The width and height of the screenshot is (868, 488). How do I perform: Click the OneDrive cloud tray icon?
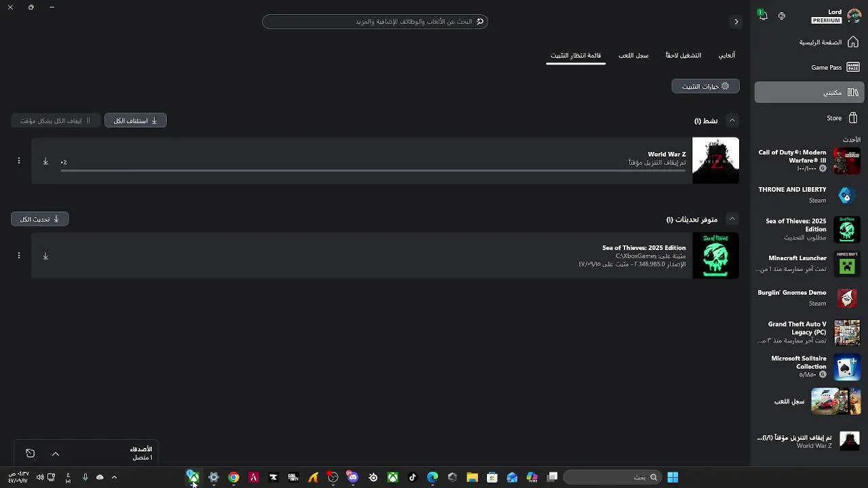(100, 477)
